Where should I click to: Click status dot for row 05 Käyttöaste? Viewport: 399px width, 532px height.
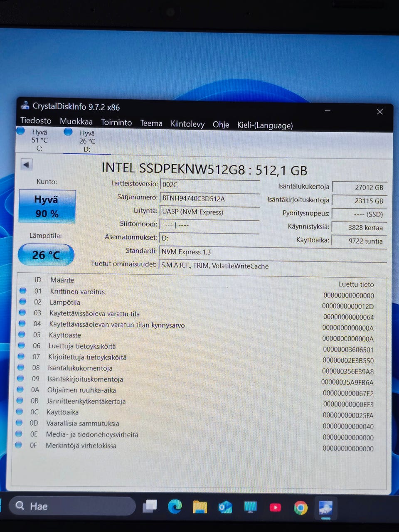pos(22,334)
